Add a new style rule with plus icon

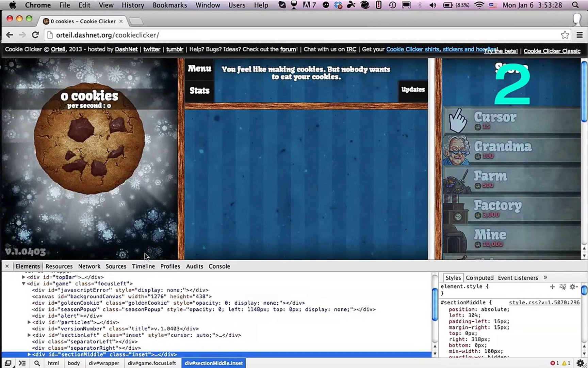[x=552, y=287]
